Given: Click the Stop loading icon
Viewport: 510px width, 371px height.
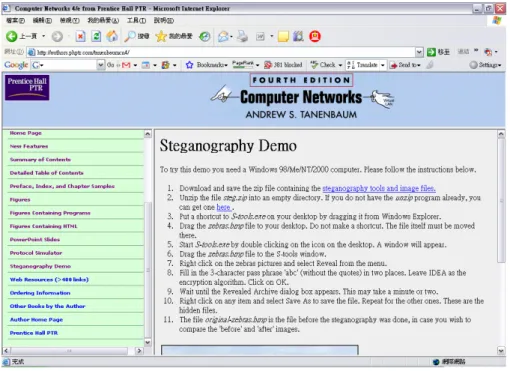Looking at the screenshot, I should pyautogui.click(x=80, y=36).
